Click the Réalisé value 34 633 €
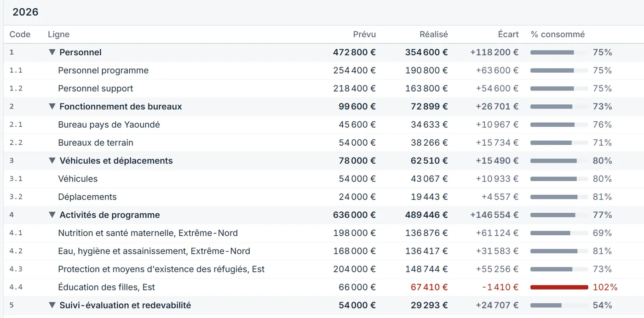The width and height of the screenshot is (644, 318). point(429,125)
